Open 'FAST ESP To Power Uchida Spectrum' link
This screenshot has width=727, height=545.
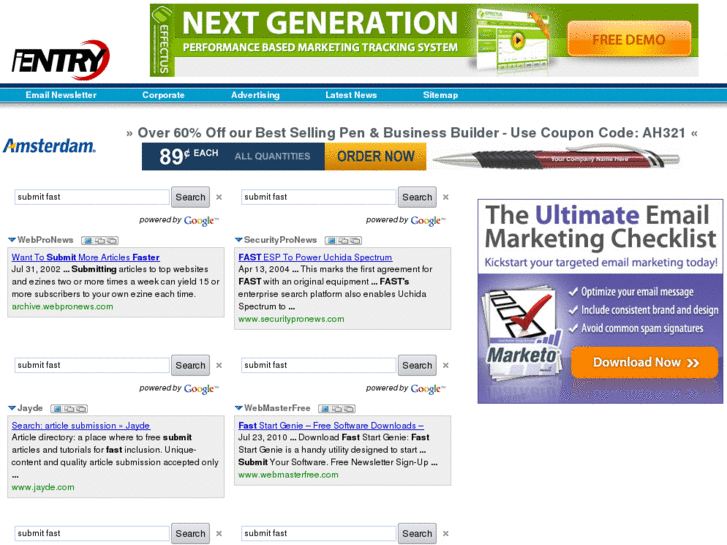[x=315, y=257]
